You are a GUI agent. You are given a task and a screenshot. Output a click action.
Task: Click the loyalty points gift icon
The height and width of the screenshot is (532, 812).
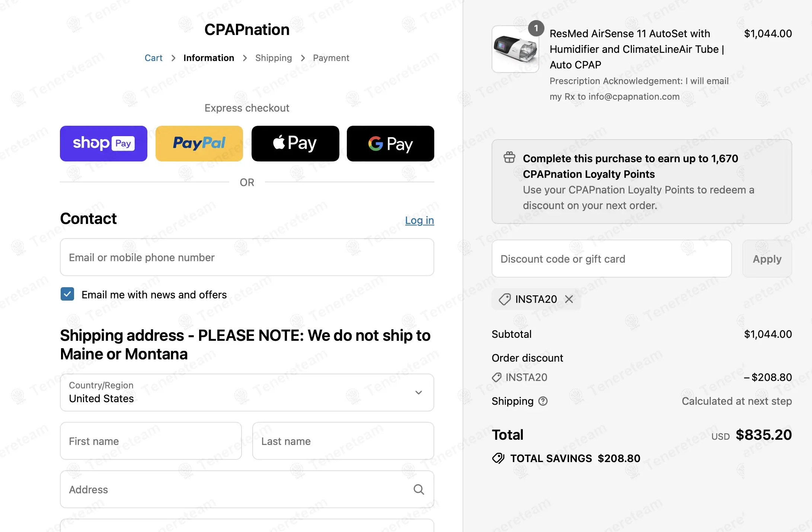click(509, 158)
